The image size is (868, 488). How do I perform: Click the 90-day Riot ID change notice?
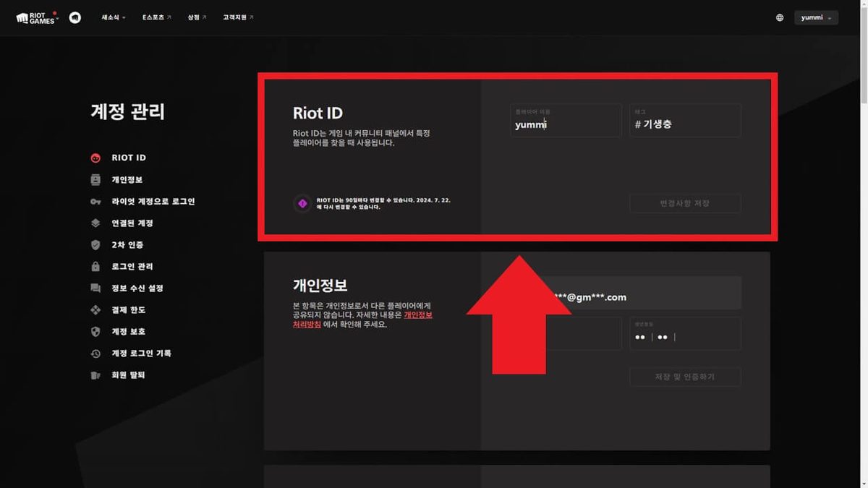tap(383, 203)
